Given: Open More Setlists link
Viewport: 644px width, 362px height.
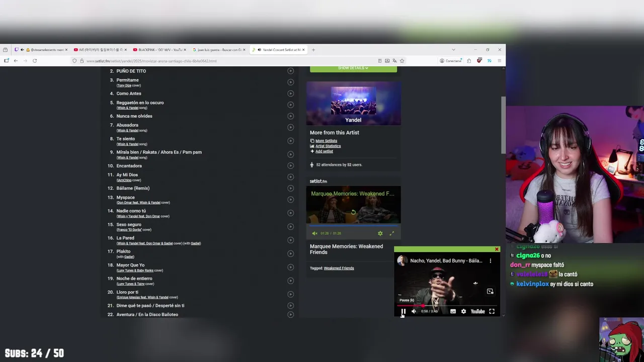Looking at the screenshot, I should point(326,141).
